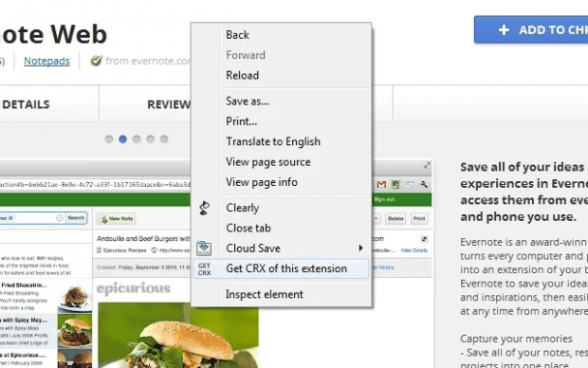Open the Notepads category link
Viewport: 588px width, 368px height.
[46, 61]
